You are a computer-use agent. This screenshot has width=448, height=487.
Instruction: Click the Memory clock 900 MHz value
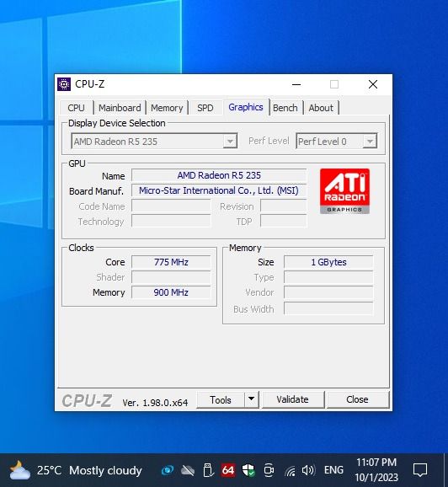tap(171, 292)
